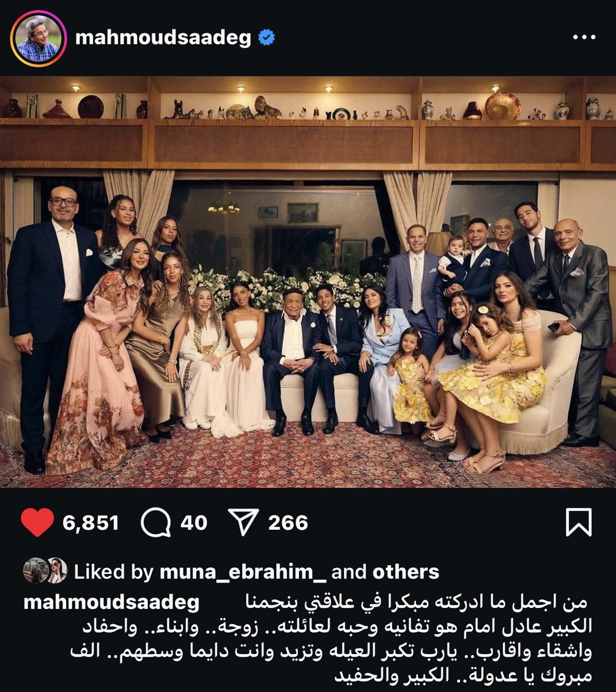Tap the 6,851 likes count
The height and width of the screenshot is (692, 616).
point(91,523)
